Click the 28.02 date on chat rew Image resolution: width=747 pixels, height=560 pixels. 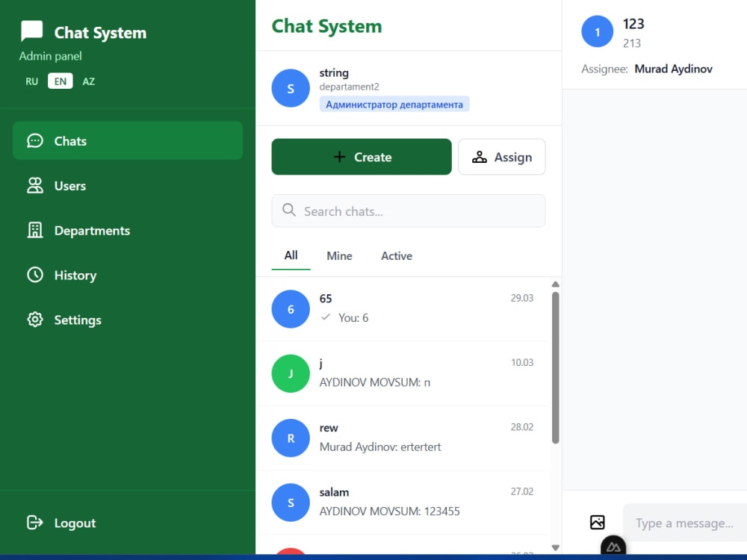coord(522,427)
